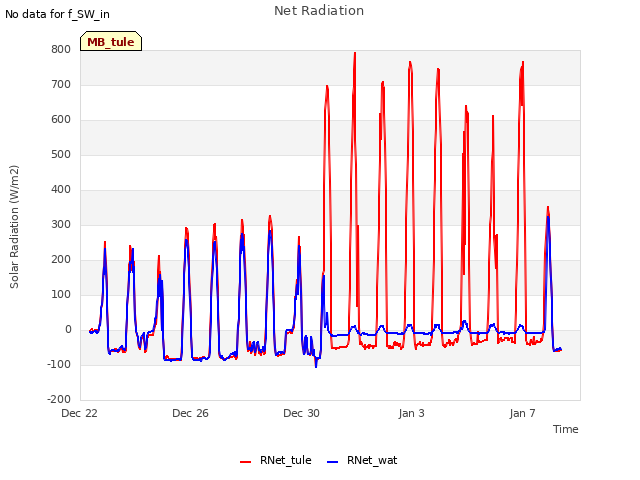Click the 400 y-axis tick label
This screenshot has width=640, height=480.
(x=61, y=190)
